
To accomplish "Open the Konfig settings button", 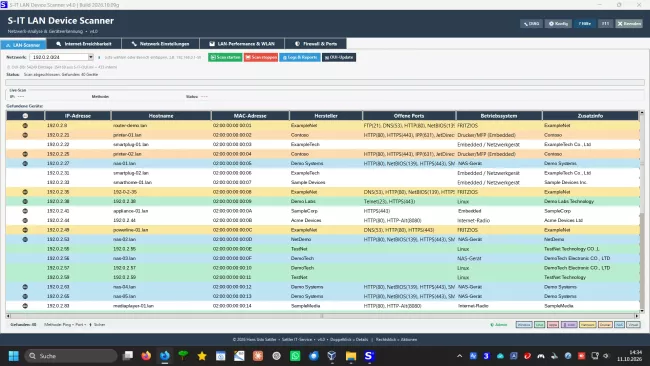I will (558, 24).
